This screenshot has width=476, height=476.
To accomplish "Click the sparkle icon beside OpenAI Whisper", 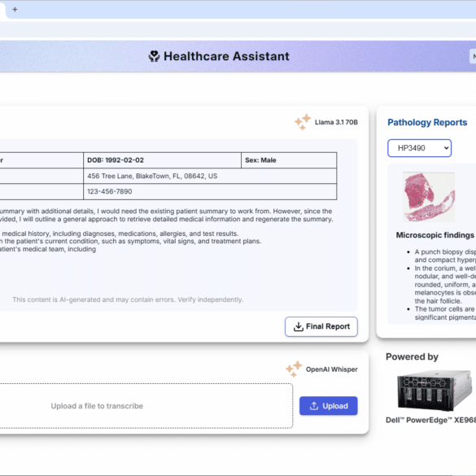I will 294,369.
